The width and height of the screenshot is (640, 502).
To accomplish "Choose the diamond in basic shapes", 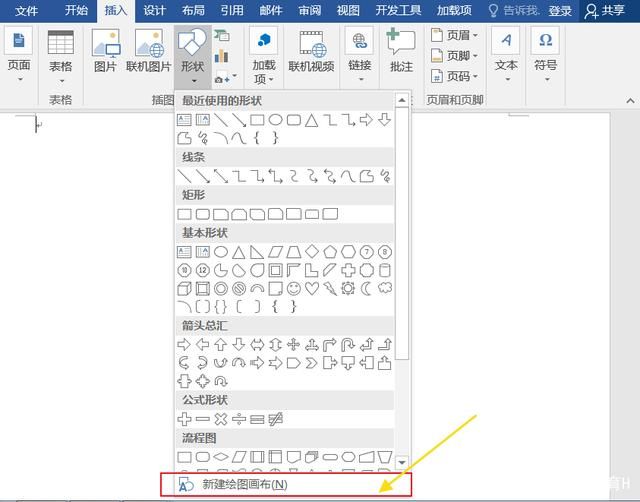I will click(312, 252).
